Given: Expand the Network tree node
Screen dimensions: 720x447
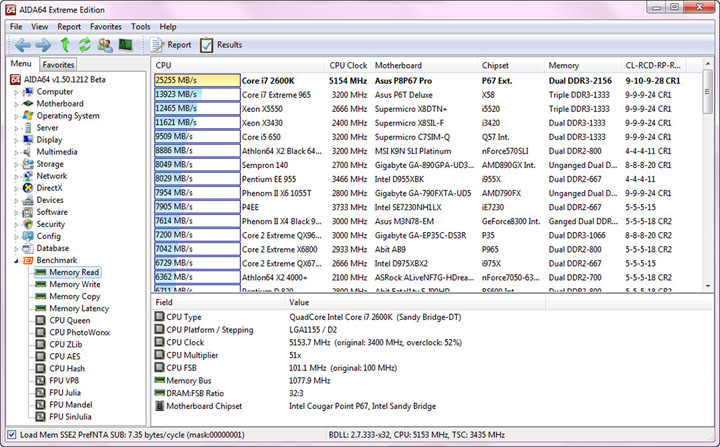Looking at the screenshot, I should point(16,176).
